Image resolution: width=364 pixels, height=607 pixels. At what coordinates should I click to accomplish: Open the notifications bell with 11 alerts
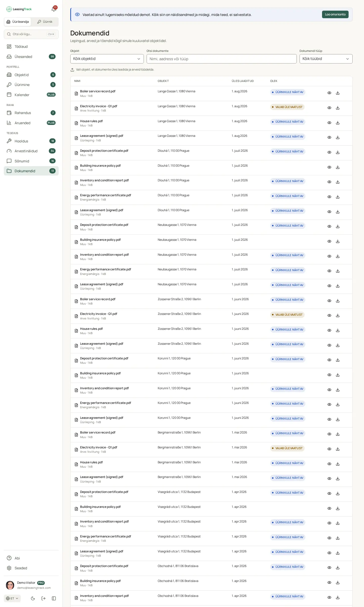54,9
